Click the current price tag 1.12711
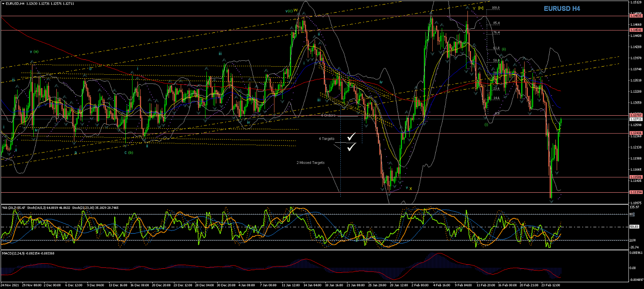The height and width of the screenshot is (289, 644). (x=635, y=119)
